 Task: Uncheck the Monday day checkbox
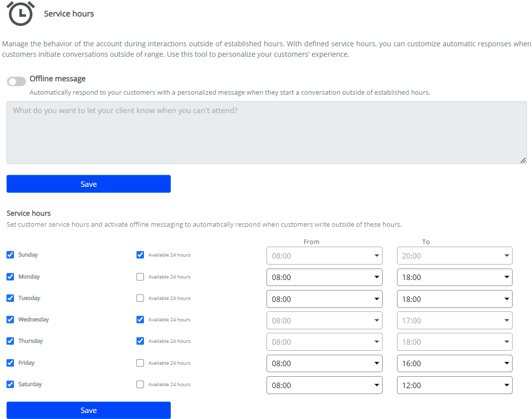point(10,277)
